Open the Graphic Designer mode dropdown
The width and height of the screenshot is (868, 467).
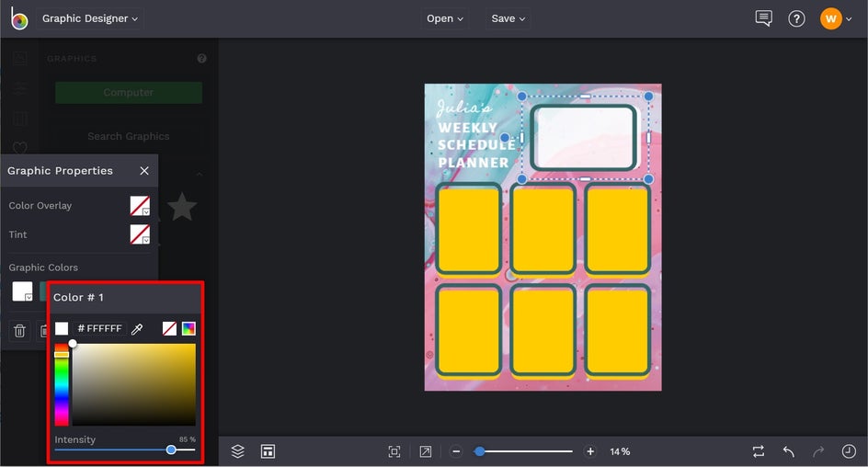tap(90, 18)
